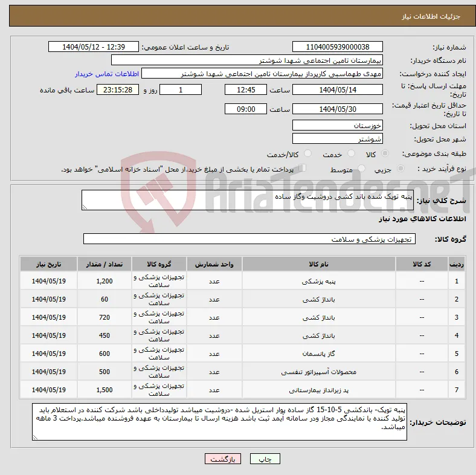Select the کالا radio button
This screenshot has height=475, width=476.
point(385,153)
